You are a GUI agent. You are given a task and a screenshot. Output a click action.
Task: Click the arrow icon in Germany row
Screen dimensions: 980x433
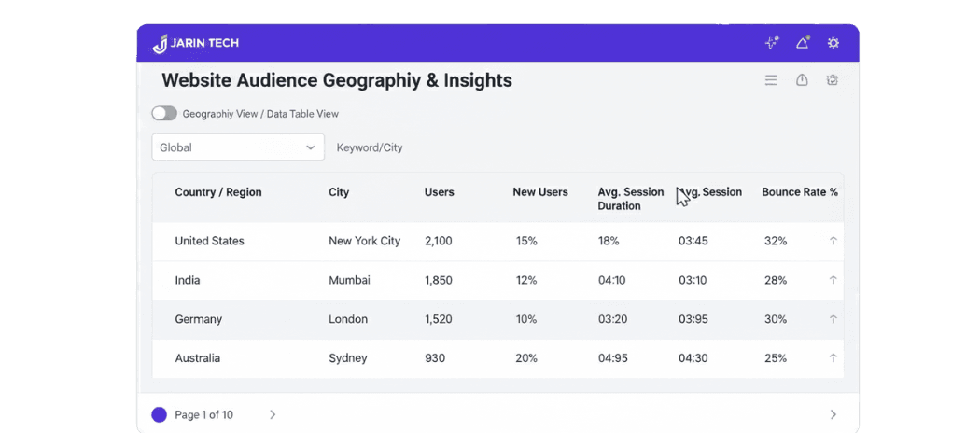coord(833,318)
